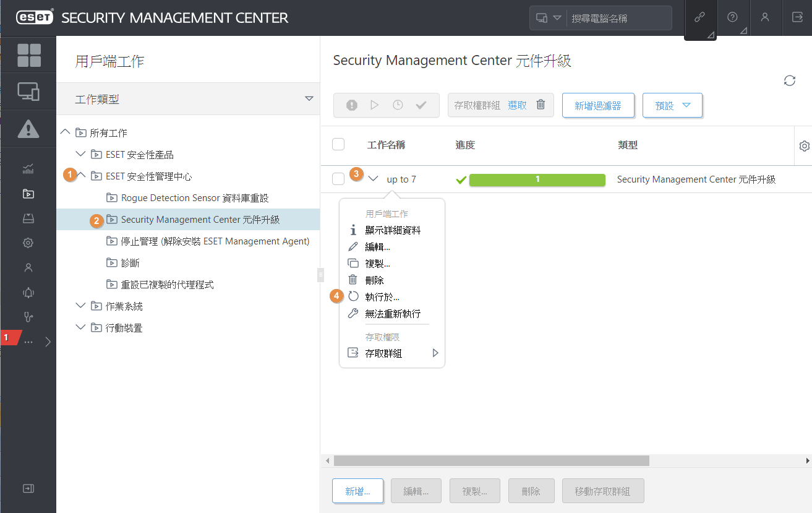Open the 預設 dropdown button
The width and height of the screenshot is (812, 513).
tap(672, 105)
